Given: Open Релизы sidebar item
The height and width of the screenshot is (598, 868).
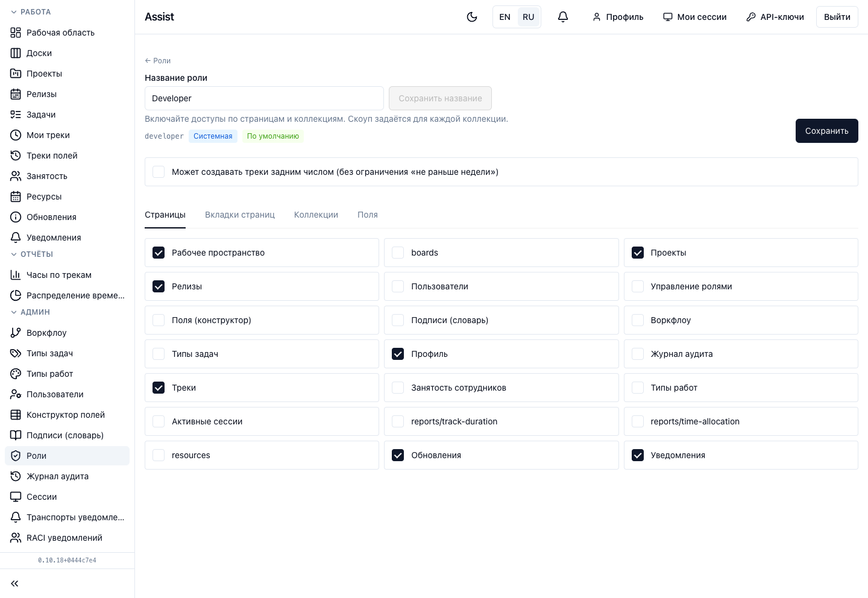Looking at the screenshot, I should [67, 94].
